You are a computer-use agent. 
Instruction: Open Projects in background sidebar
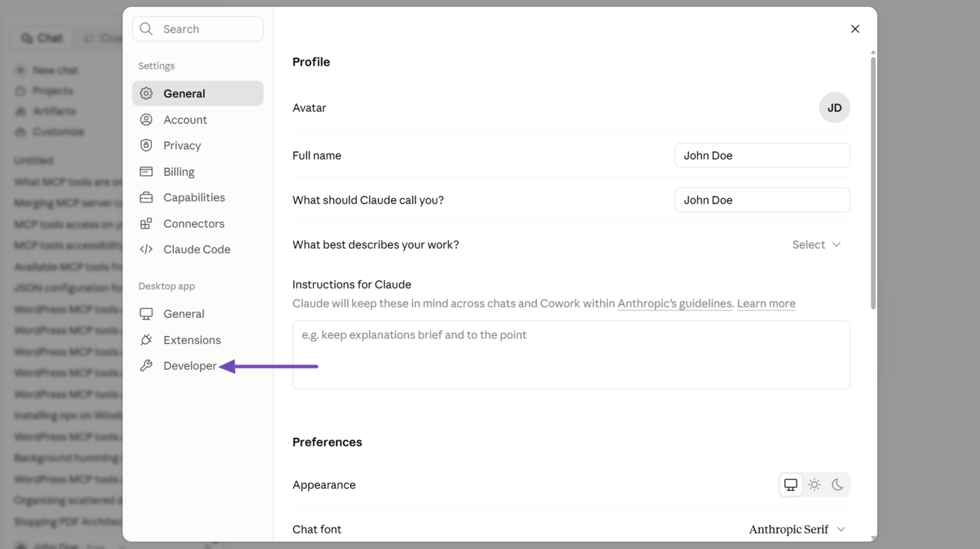tap(52, 90)
